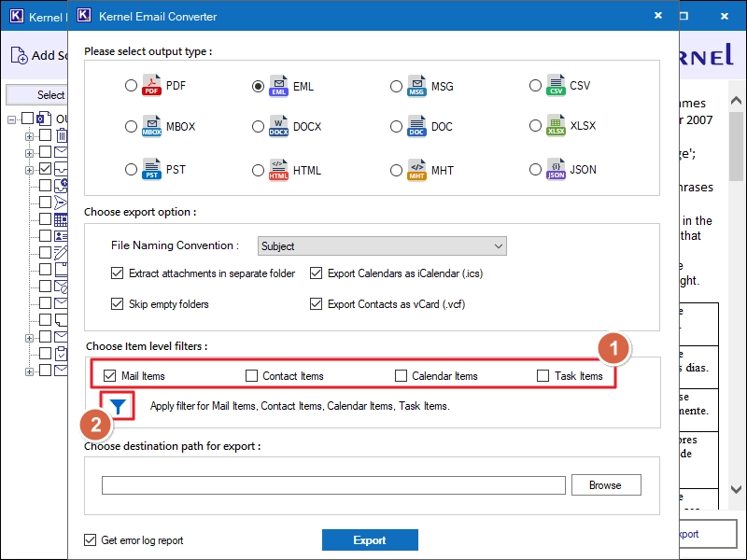Check the trash folder checkbox in tree
747x560 pixels.
point(45,135)
